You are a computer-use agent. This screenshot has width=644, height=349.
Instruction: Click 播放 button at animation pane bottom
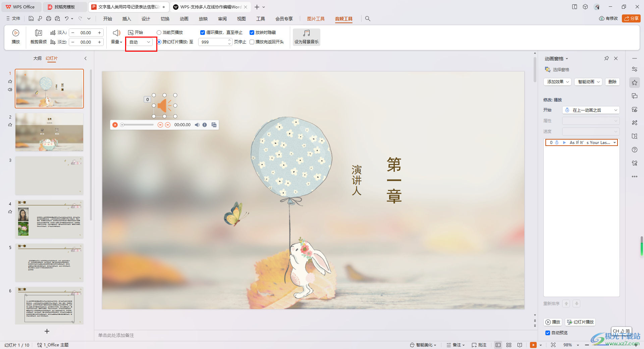click(553, 322)
